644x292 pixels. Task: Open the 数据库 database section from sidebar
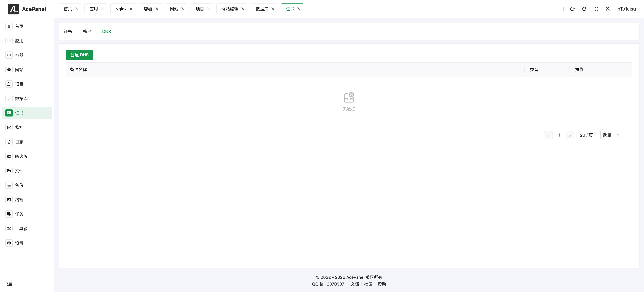pos(21,98)
